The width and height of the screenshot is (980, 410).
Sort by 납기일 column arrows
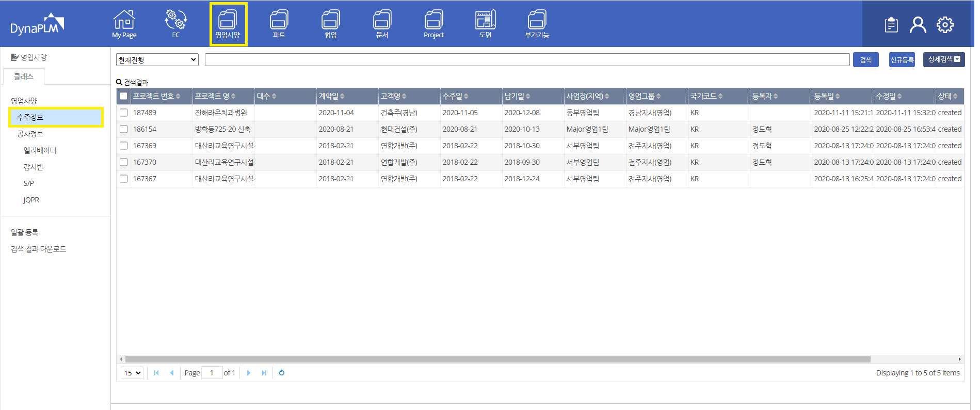[x=528, y=97]
